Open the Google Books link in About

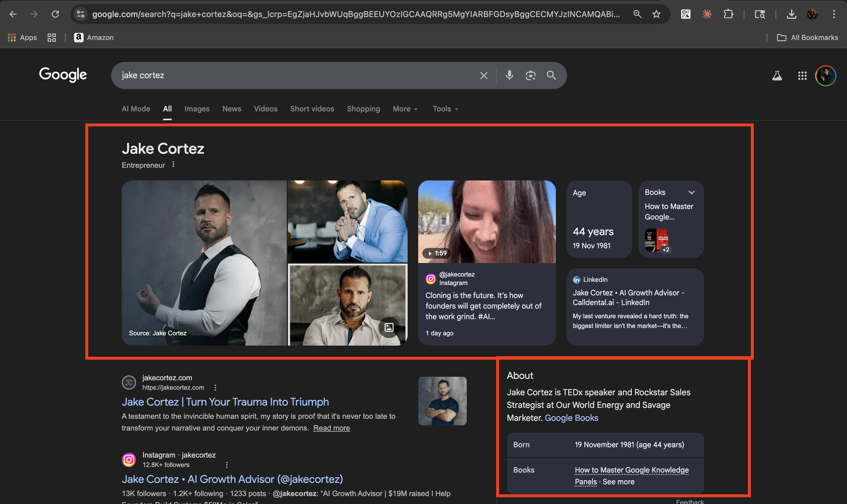click(x=571, y=418)
